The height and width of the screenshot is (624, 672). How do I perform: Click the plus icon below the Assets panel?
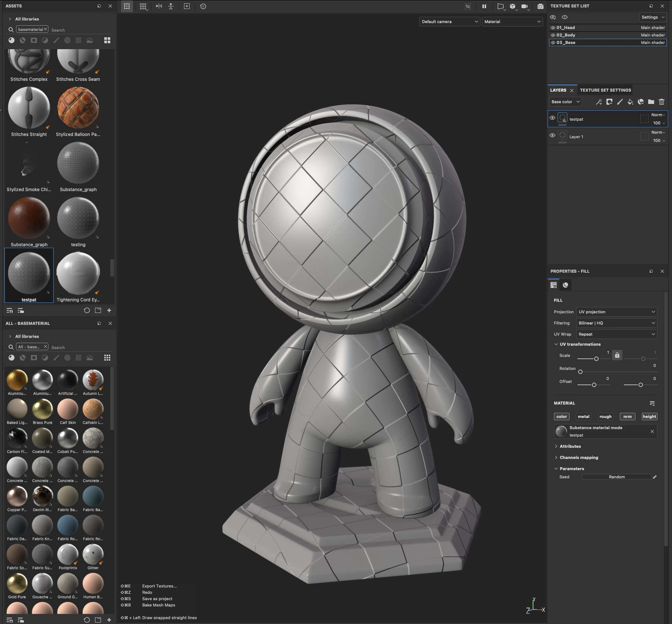pos(109,310)
